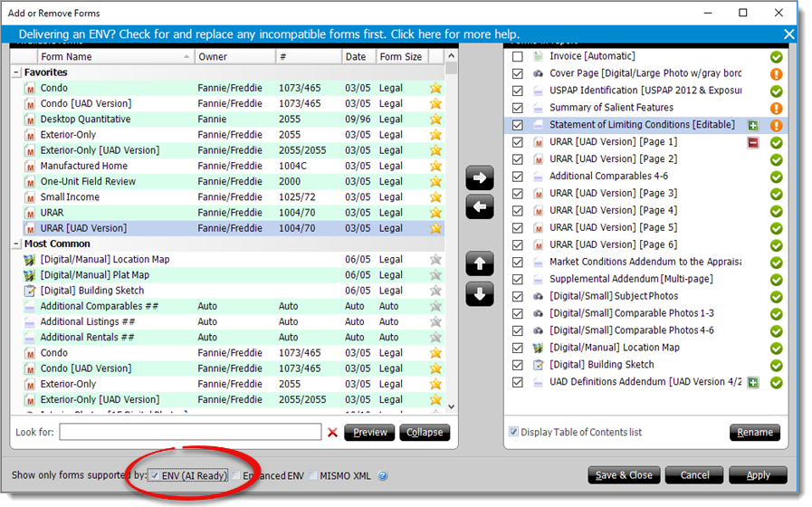
Task: Click green check for USPAP Identification
Action: [776, 91]
